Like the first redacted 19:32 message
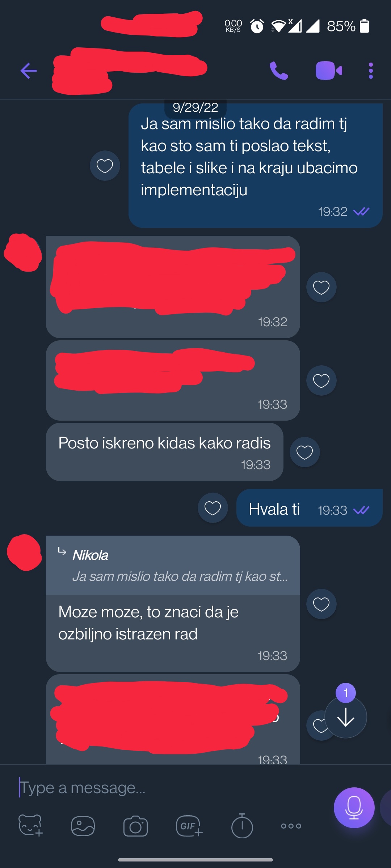This screenshot has height=868, width=391. point(321,287)
